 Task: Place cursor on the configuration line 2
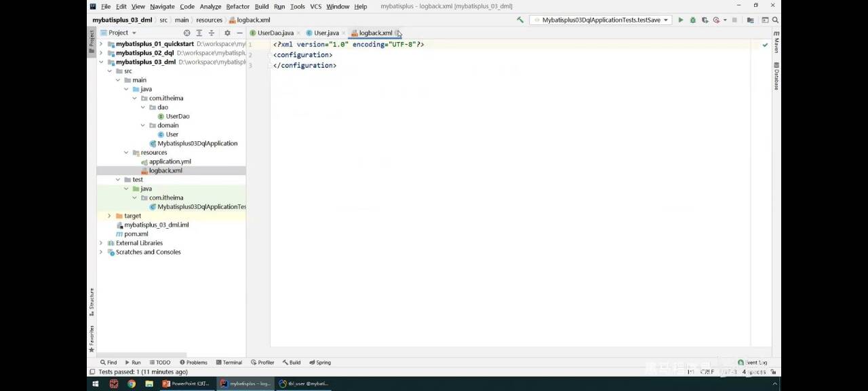302,55
